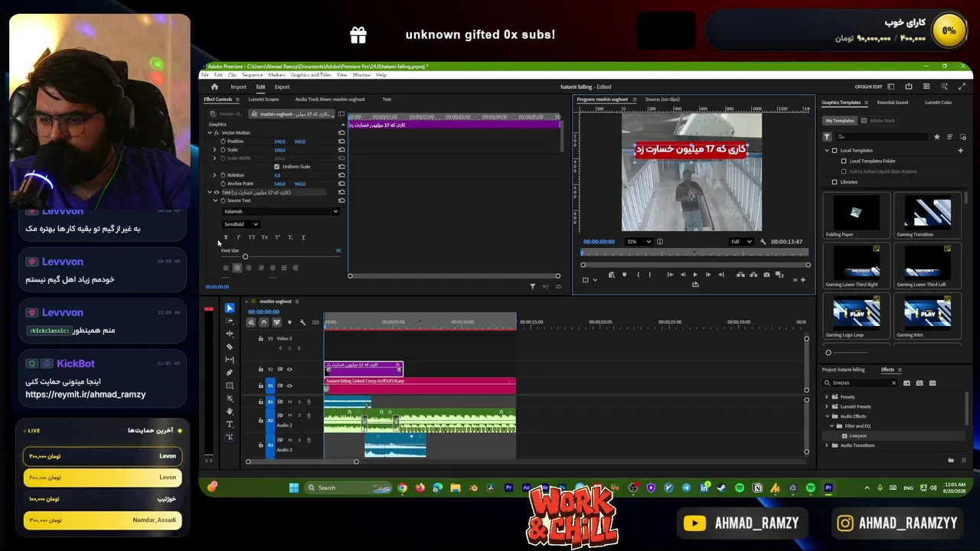The width and height of the screenshot is (980, 551).
Task: Click the Windows Start button
Action: pos(294,487)
